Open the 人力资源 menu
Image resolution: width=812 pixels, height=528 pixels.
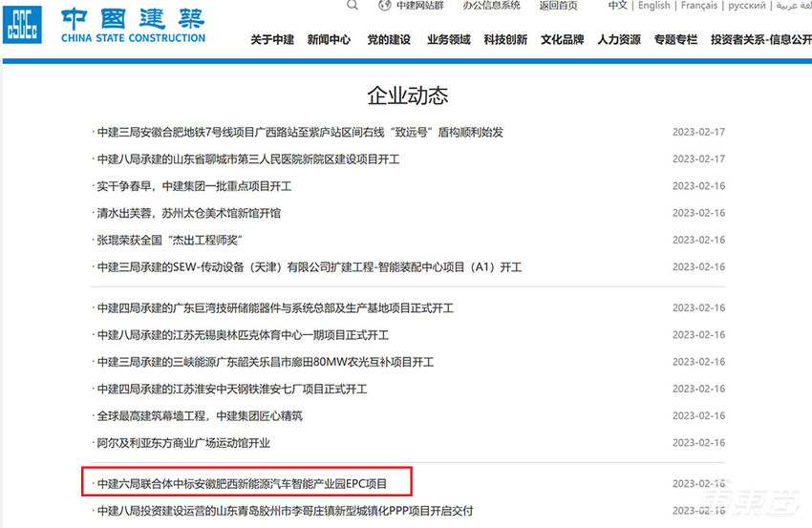pos(619,39)
